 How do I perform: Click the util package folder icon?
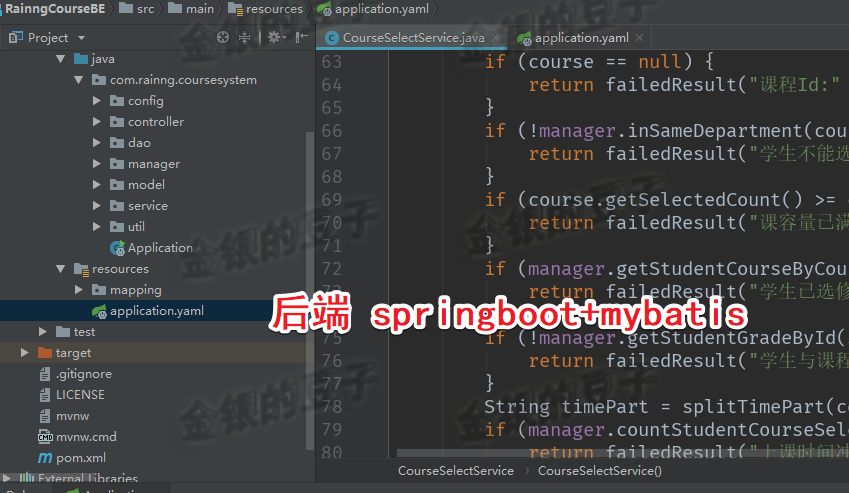117,227
